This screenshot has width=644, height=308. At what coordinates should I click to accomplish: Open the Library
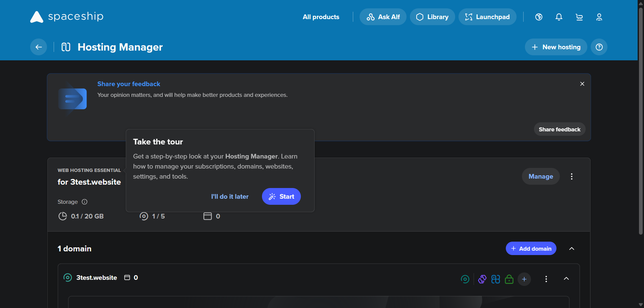[x=432, y=17]
